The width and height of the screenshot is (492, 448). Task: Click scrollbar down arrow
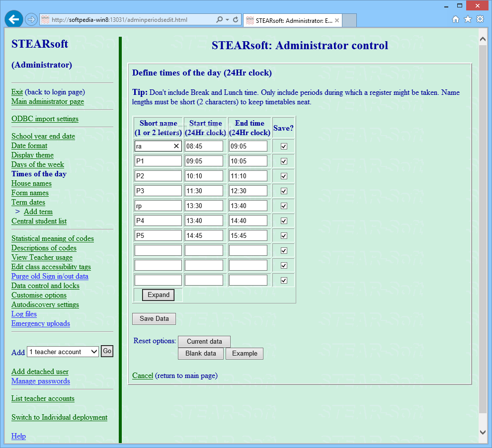click(483, 432)
